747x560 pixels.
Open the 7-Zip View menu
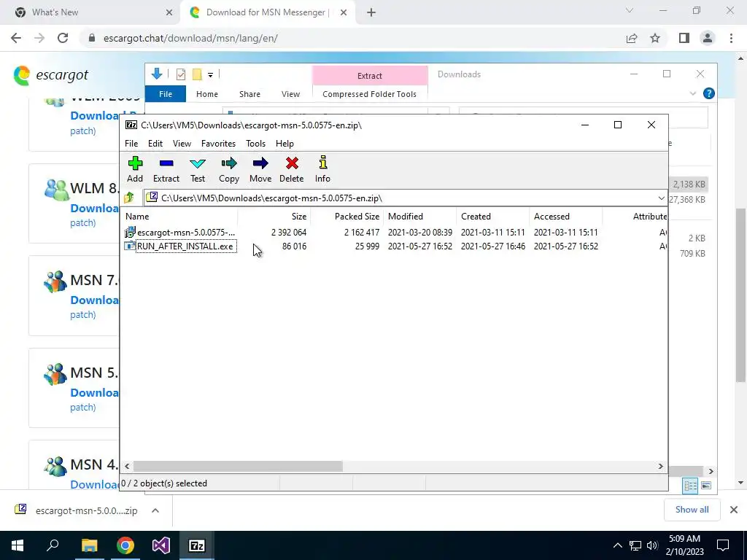pos(182,144)
